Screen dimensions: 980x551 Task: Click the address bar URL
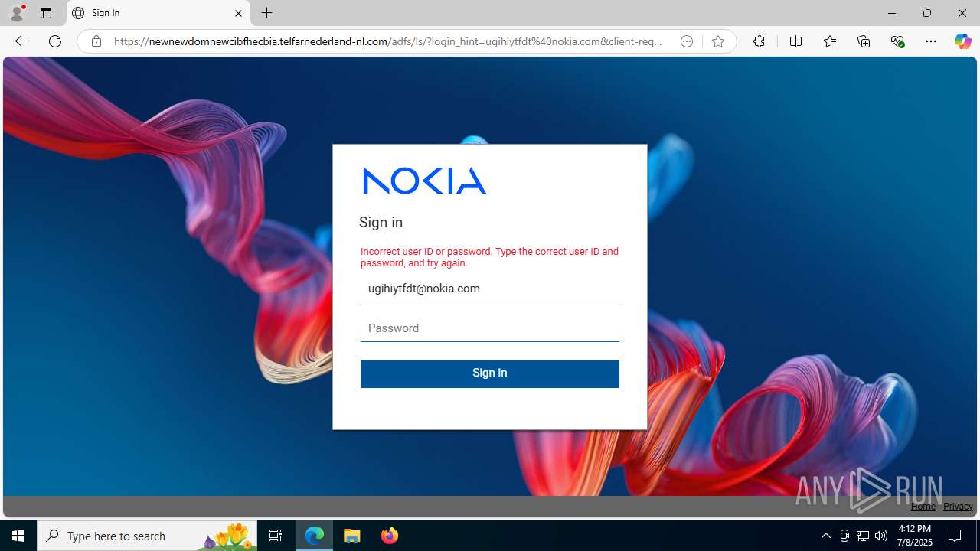[x=388, y=41]
